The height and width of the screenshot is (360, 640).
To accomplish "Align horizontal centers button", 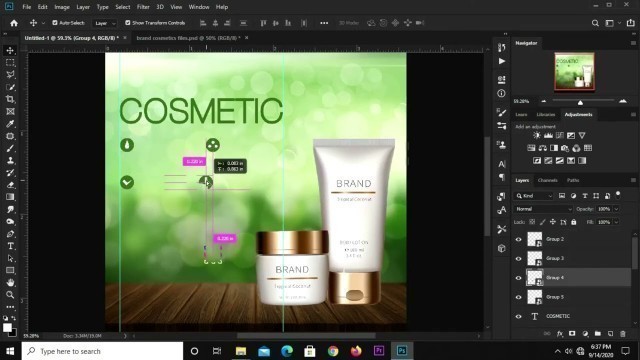I will [x=215, y=23].
